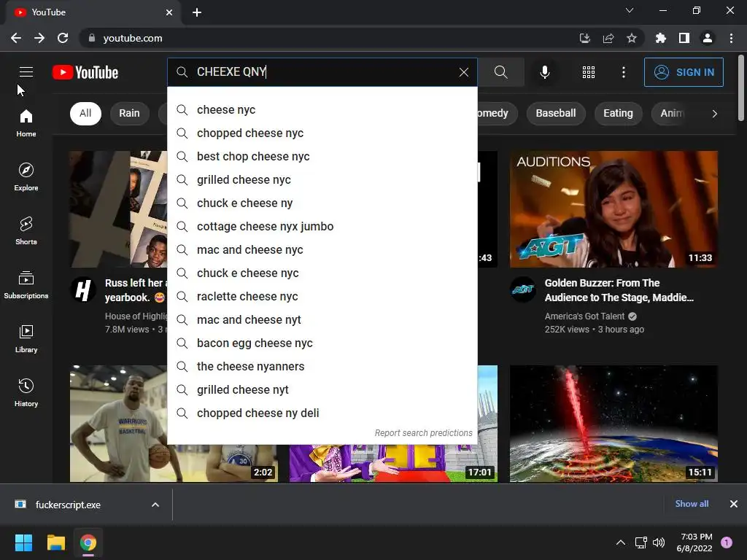Select the All filter chip
Screen dimensions: 747x560
click(x=85, y=113)
